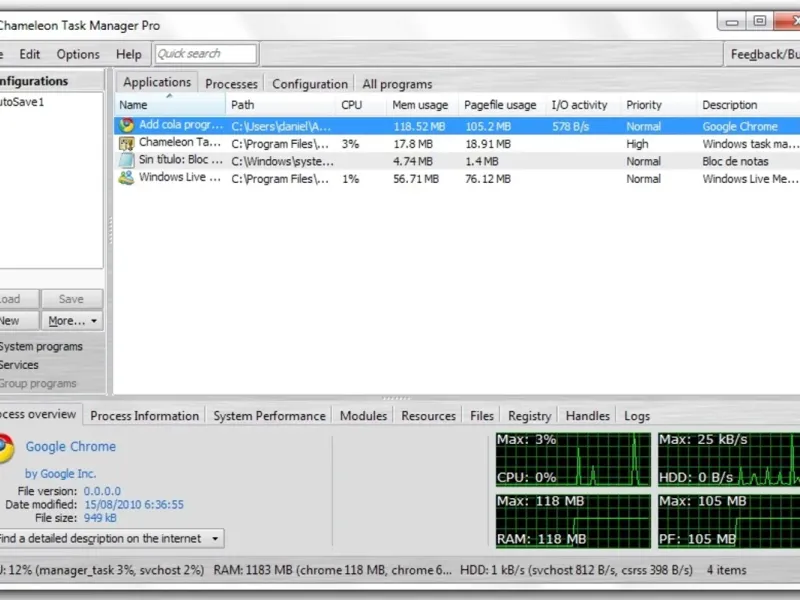
Task: Click the '949 kB' file size value
Action: [x=100, y=518]
